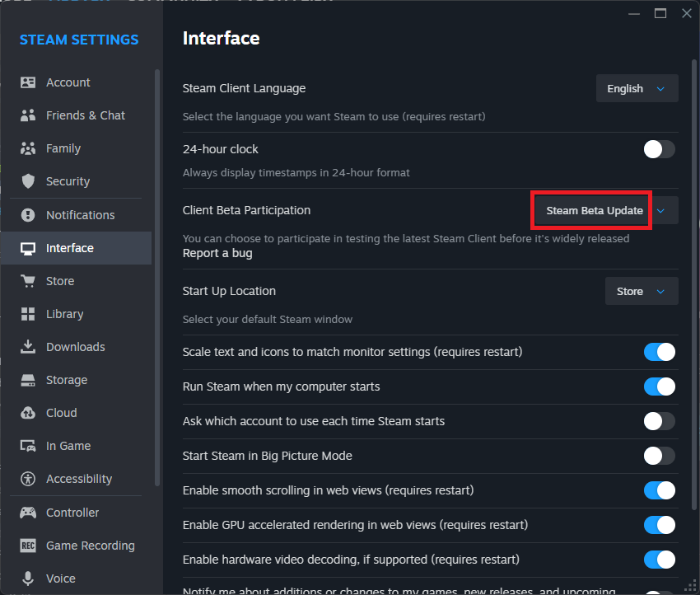Image resolution: width=700 pixels, height=595 pixels.
Task: Click the Report a bug link
Action: pos(217,253)
